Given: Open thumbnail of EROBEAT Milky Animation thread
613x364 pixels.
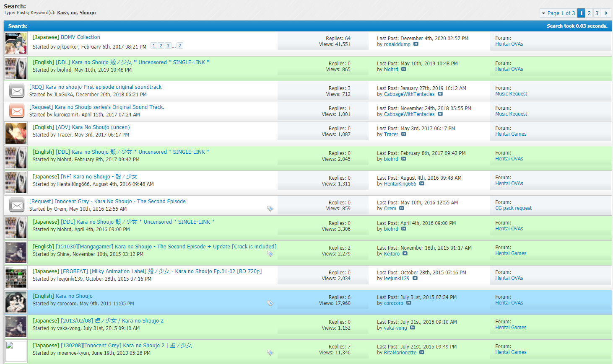Looking at the screenshot, I should [16, 277].
